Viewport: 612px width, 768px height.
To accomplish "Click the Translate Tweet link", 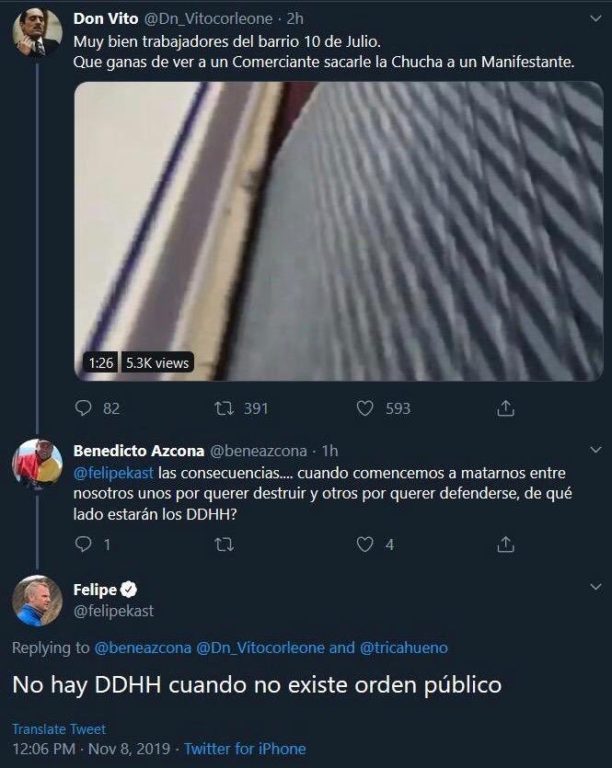I will point(58,729).
